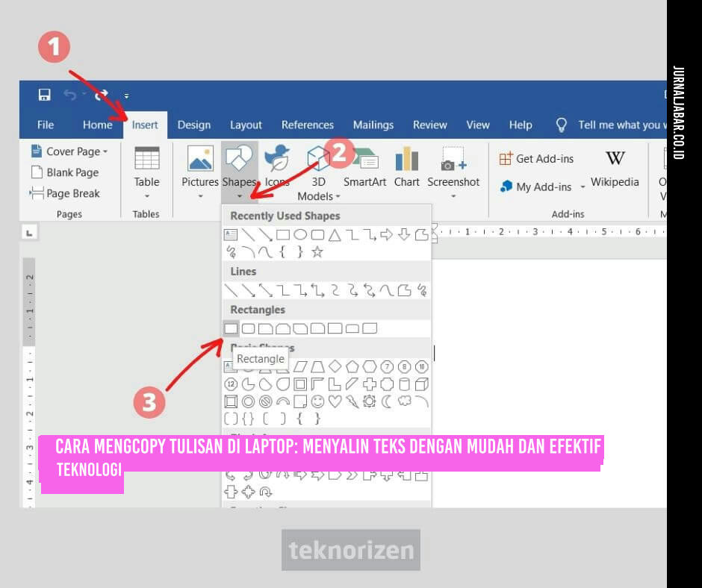Choose the Cross basic shape
702x588 pixels.
[370, 384]
